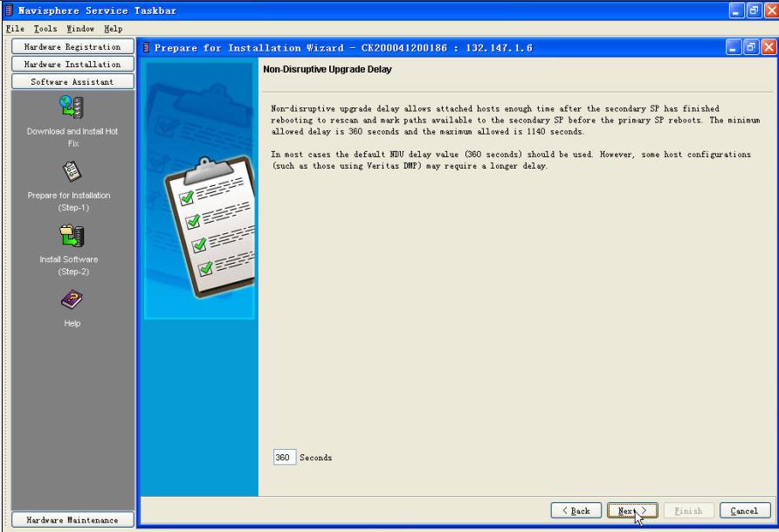Viewport: 779px width, 532px height.
Task: Close the Prepare for Installation Wizard window
Action: tap(769, 48)
